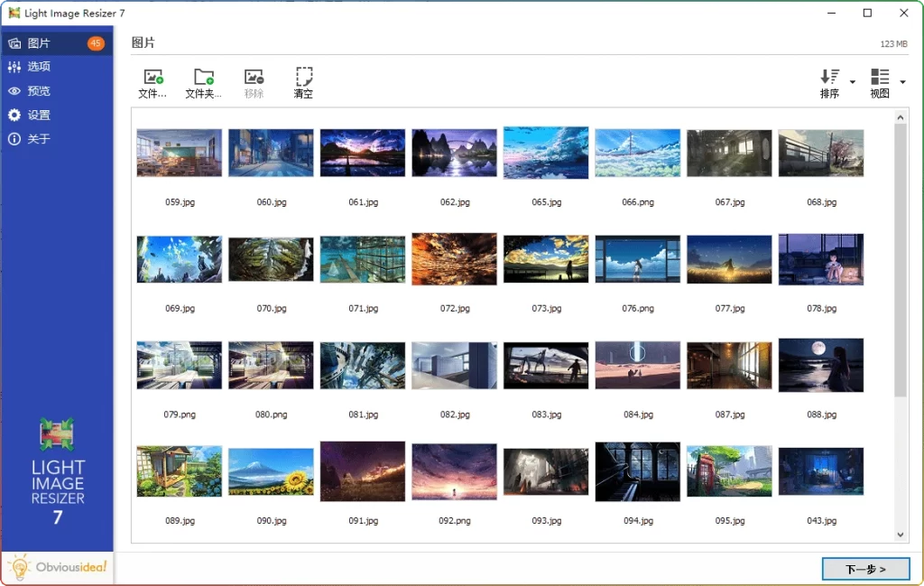This screenshot has height=586, width=924.
Task: Click the scrollbar down arrow in the image list
Action: tap(901, 534)
